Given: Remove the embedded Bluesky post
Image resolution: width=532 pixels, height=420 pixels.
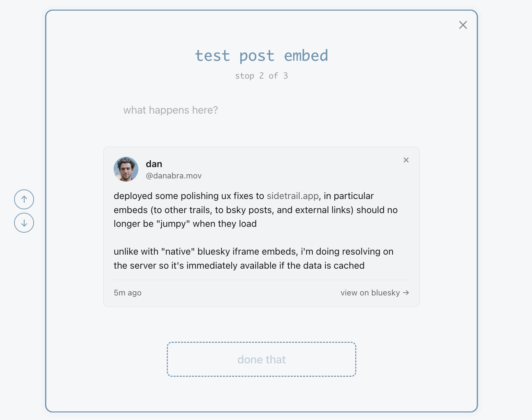Looking at the screenshot, I should (x=406, y=160).
